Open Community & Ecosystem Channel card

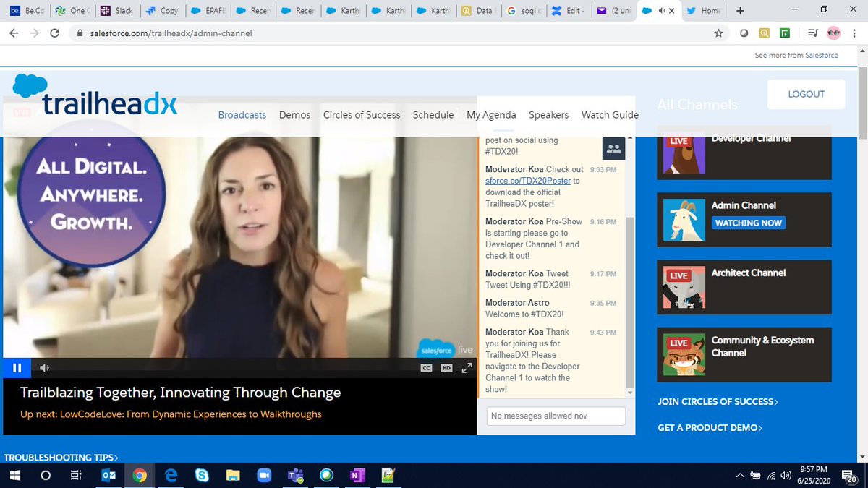744,354
